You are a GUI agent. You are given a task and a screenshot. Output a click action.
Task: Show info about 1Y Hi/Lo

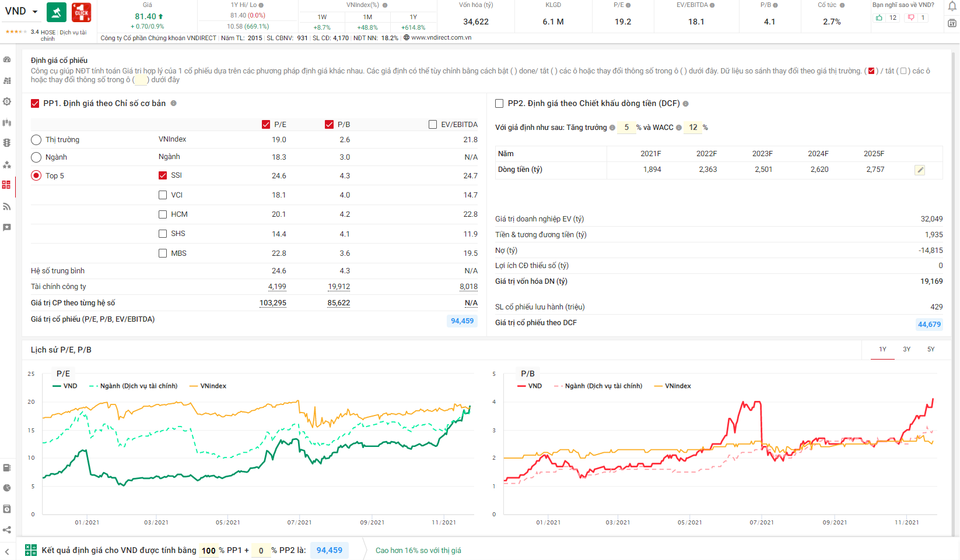point(261,5)
